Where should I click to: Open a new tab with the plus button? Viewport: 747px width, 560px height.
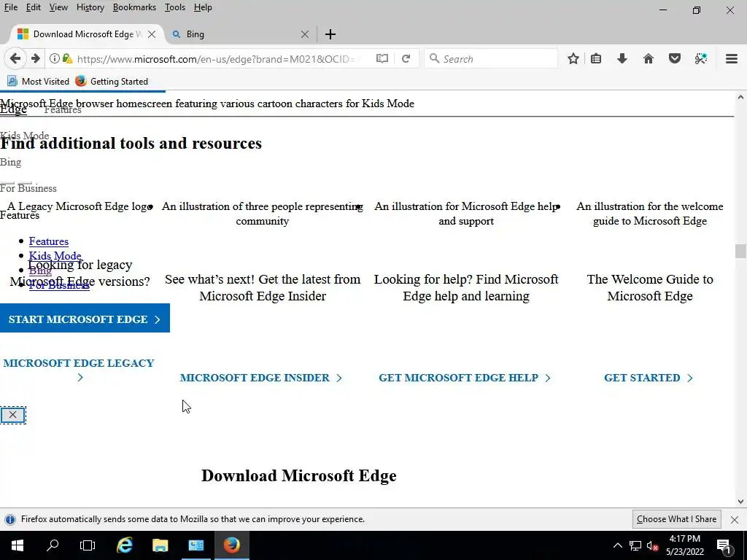[x=330, y=34]
